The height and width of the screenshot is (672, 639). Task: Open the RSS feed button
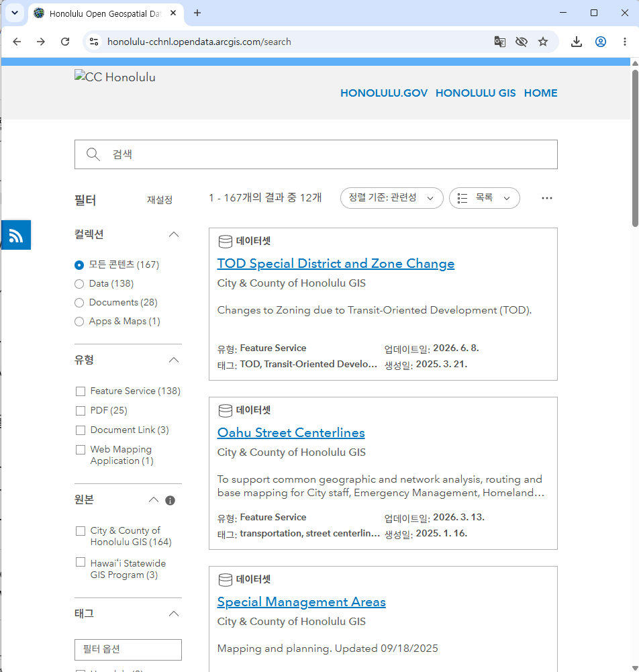point(16,235)
